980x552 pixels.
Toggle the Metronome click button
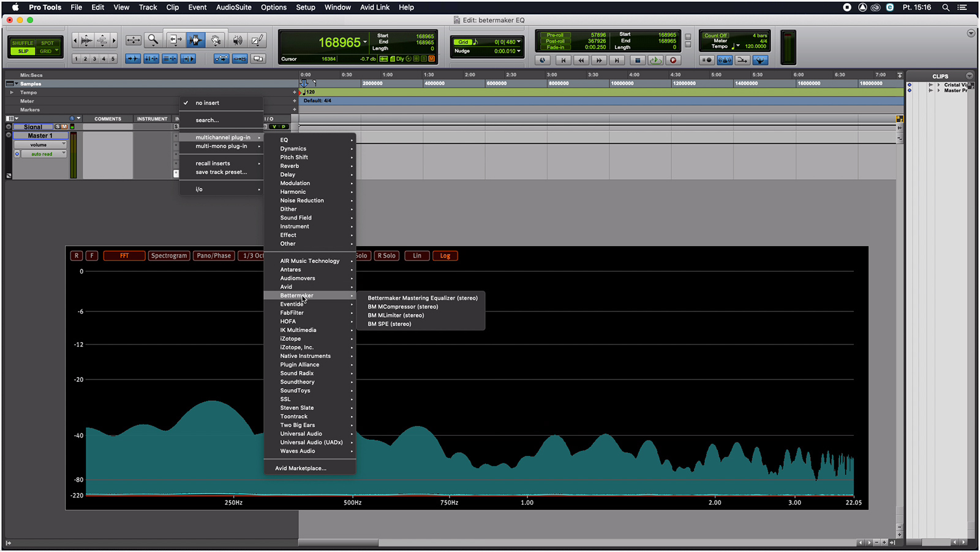tap(725, 60)
